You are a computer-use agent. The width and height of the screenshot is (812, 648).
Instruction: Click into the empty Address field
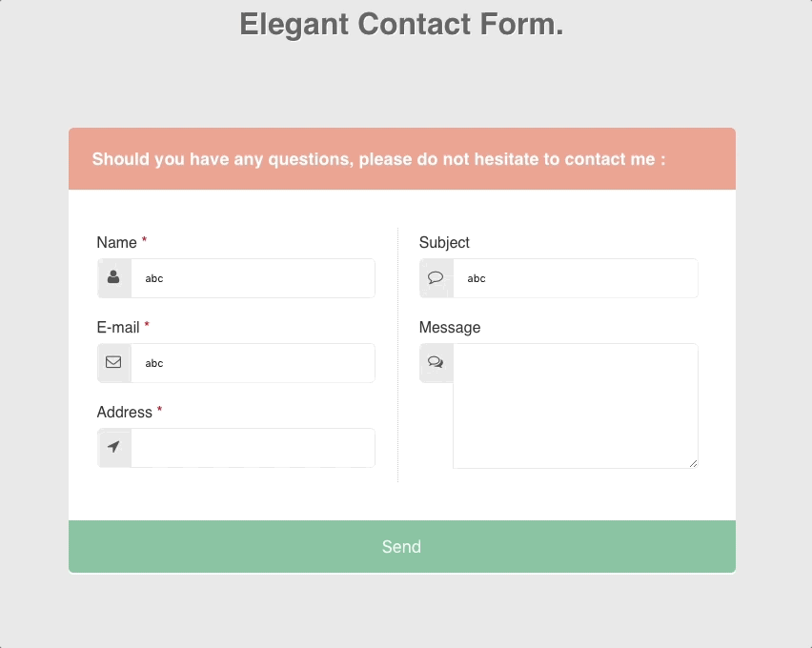253,448
